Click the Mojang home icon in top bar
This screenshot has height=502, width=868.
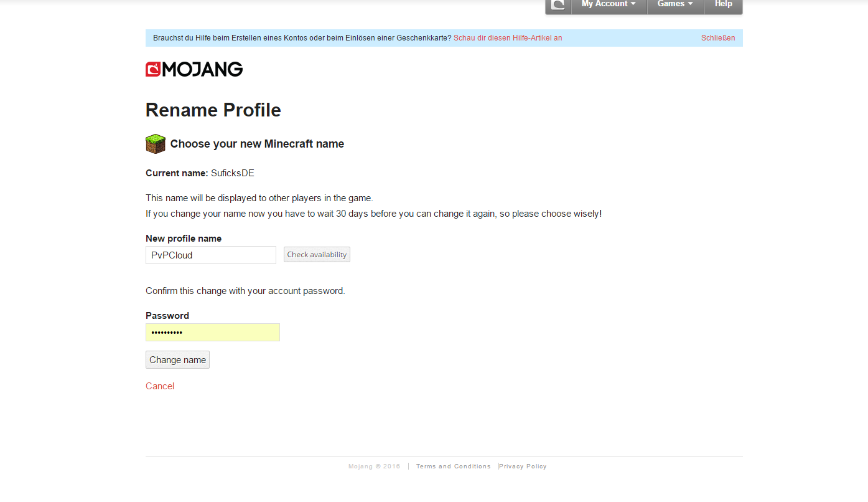558,5
